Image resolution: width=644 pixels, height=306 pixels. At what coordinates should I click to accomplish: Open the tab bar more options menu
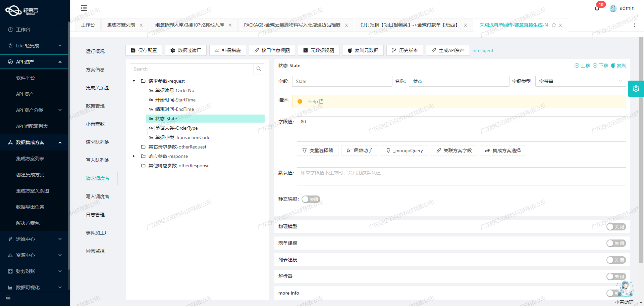(x=634, y=25)
